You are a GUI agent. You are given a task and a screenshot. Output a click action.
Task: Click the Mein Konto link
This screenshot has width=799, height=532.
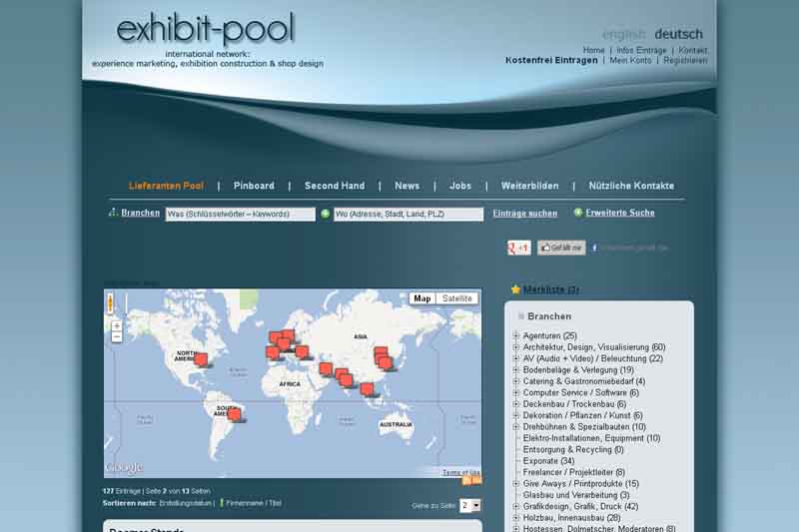point(630,60)
